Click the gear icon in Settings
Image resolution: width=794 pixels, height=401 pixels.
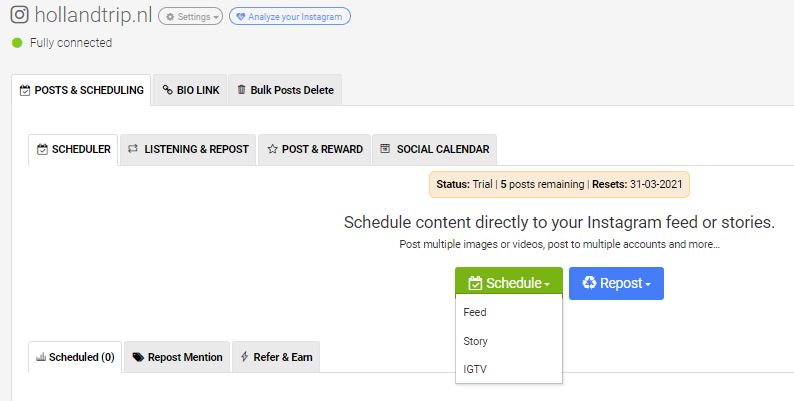(170, 17)
